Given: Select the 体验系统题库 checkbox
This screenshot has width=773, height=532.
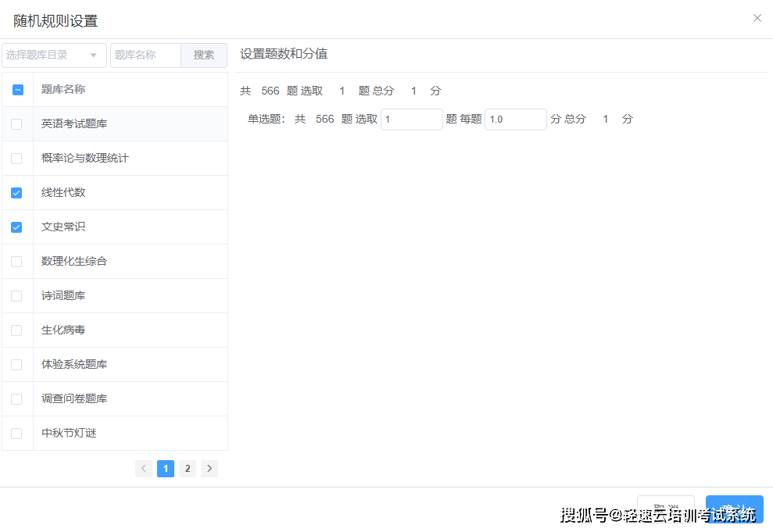Looking at the screenshot, I should [17, 365].
